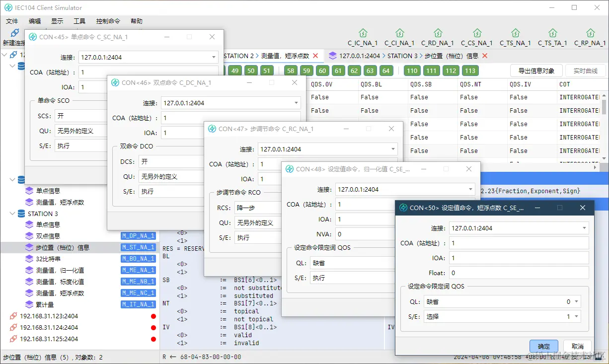609x364 pixels.
Task: Click green type button 111
Action: (x=432, y=71)
